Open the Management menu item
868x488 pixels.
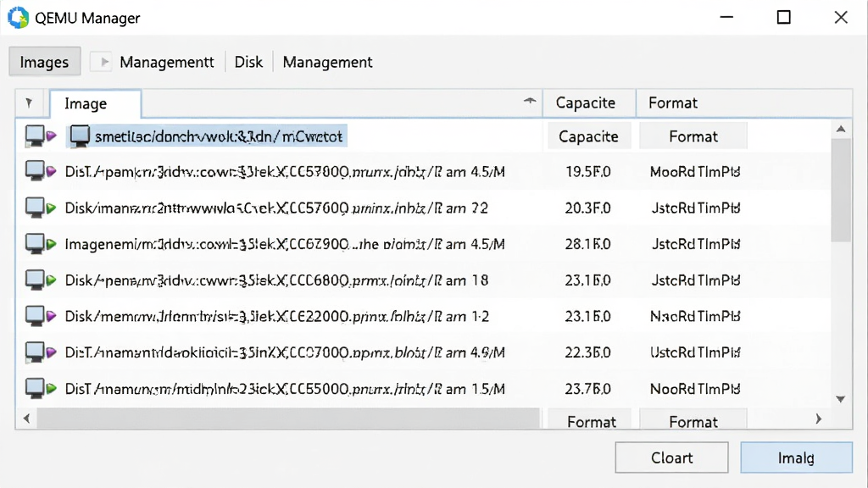pos(328,62)
